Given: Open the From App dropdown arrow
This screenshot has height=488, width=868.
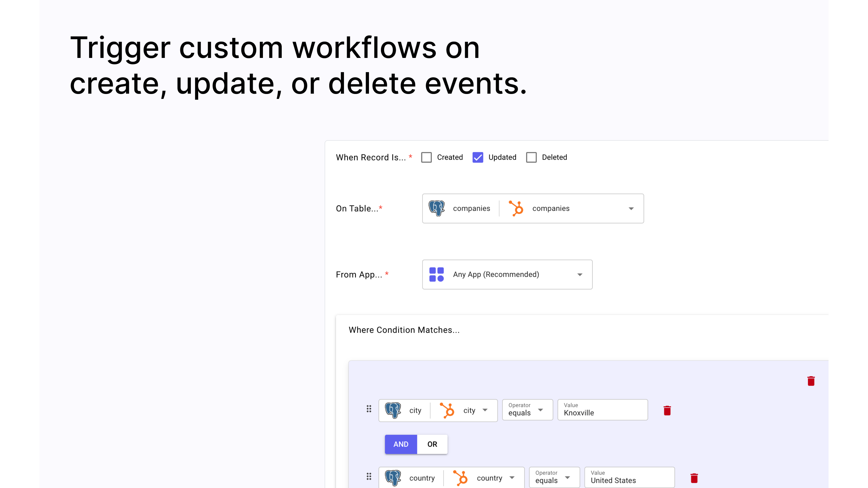Looking at the screenshot, I should click(x=579, y=274).
